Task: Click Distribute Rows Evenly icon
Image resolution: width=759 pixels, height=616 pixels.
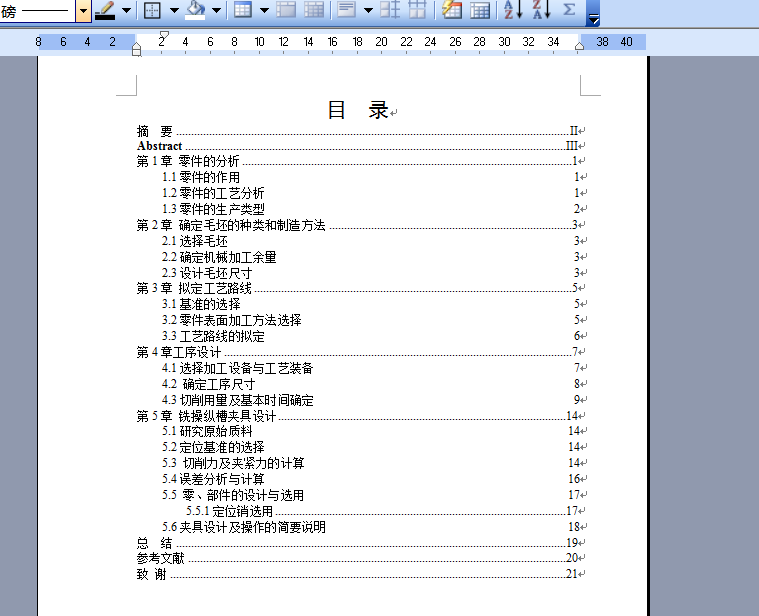Action: click(390, 10)
